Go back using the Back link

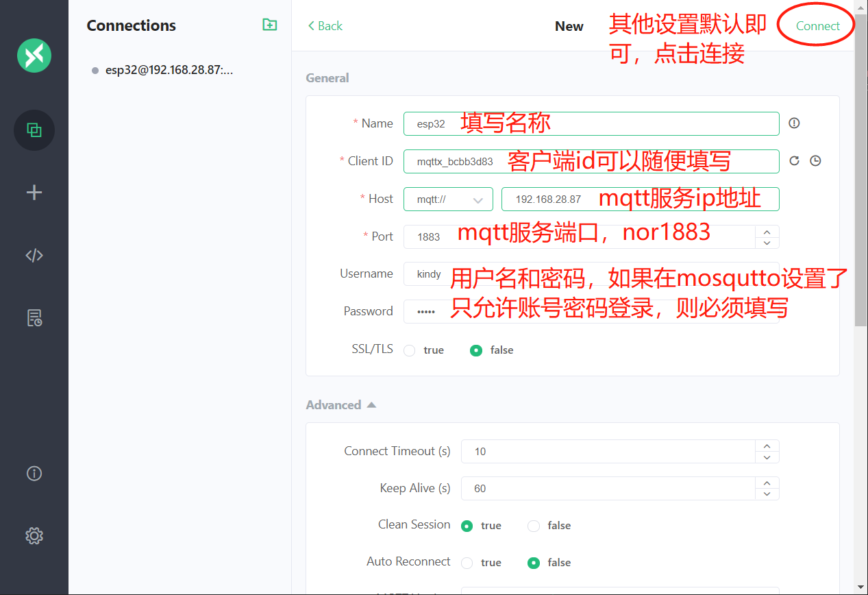coord(323,25)
